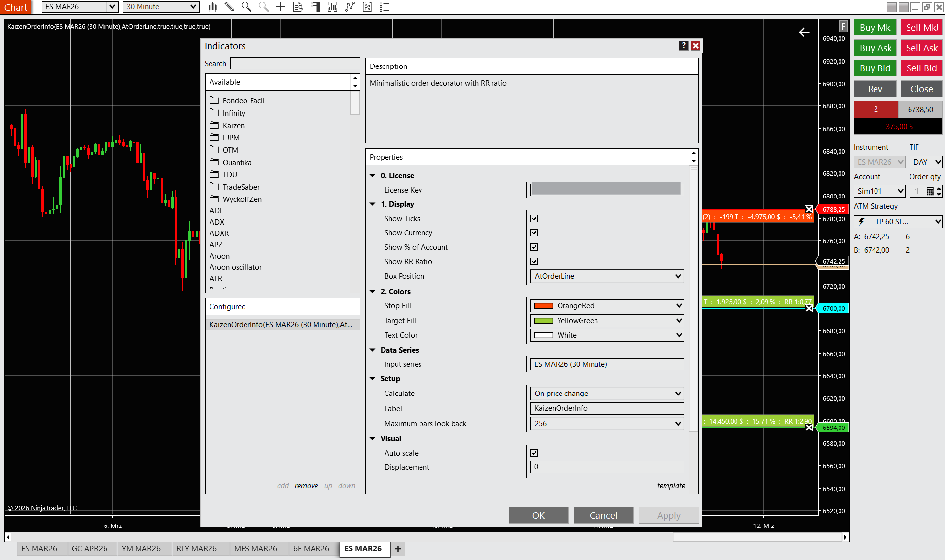Open the Calculate dropdown
The width and height of the screenshot is (945, 560).
click(607, 394)
